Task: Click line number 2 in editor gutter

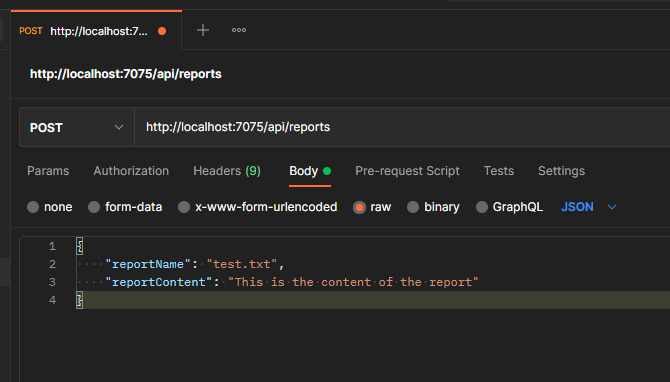Action: [52, 264]
